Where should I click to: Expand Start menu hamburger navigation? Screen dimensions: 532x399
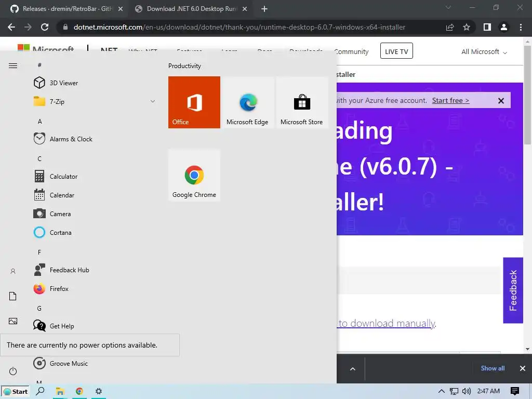(13, 65)
